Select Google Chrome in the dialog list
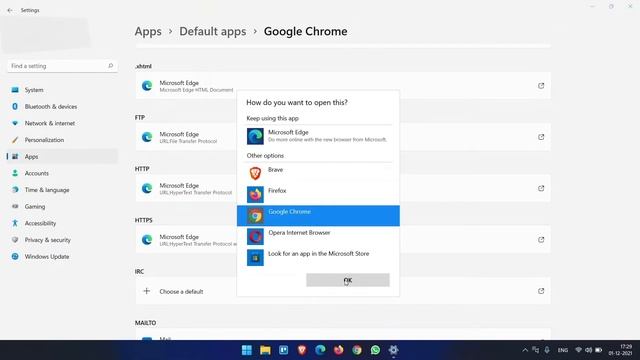640x360 pixels. click(318, 216)
